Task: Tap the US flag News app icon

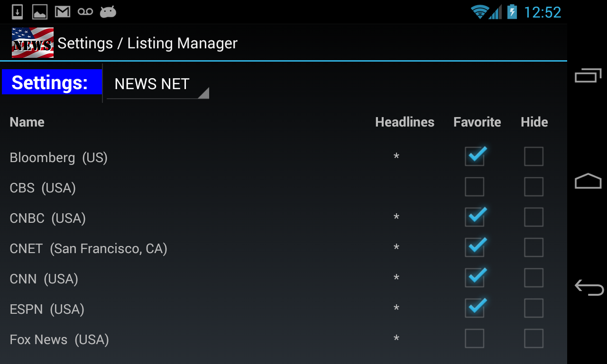Action: 33,43
